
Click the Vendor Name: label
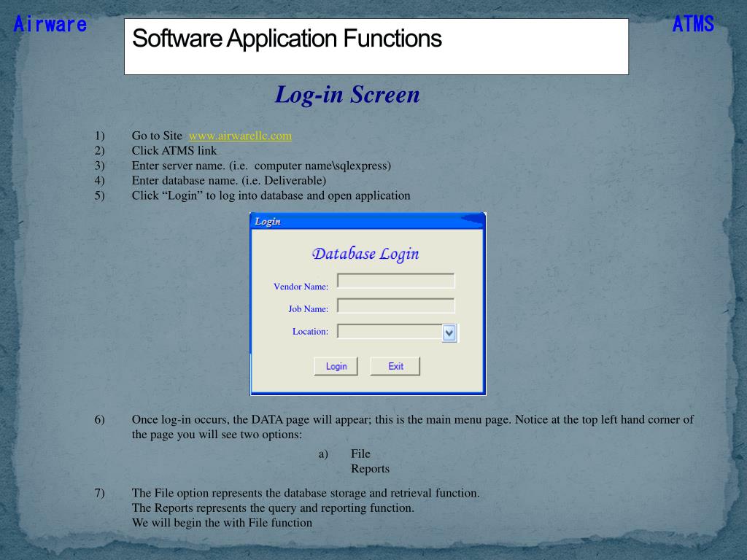point(301,287)
